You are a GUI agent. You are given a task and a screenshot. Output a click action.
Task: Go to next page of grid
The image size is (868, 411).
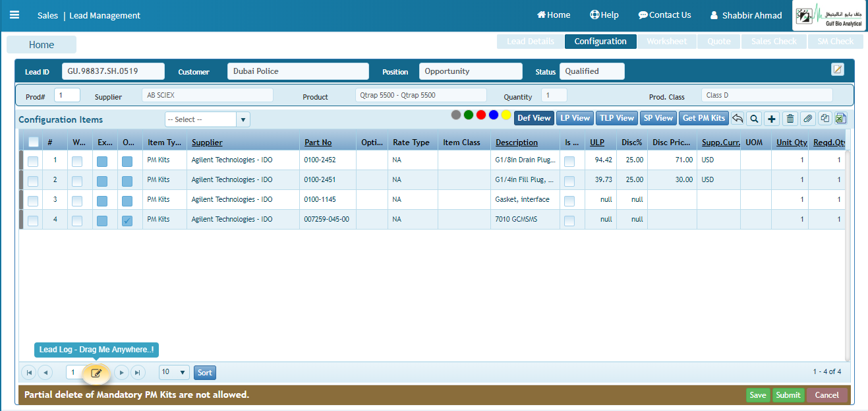pyautogui.click(x=121, y=373)
